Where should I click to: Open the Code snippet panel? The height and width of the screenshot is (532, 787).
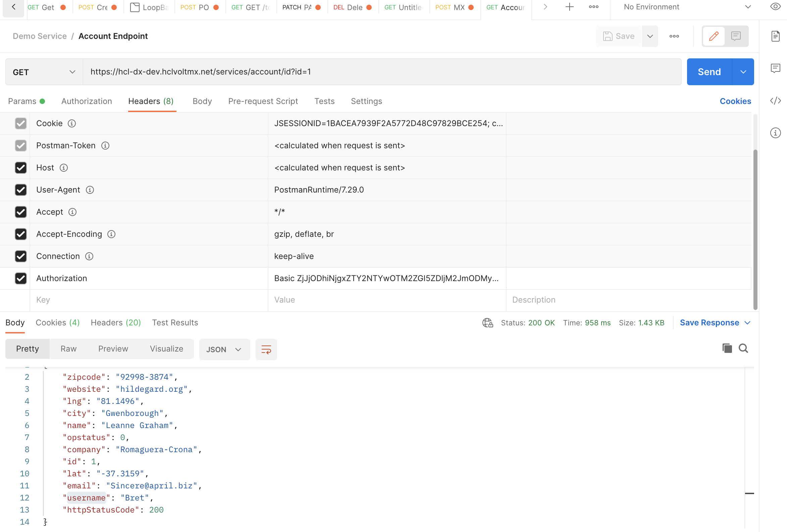pos(776,101)
